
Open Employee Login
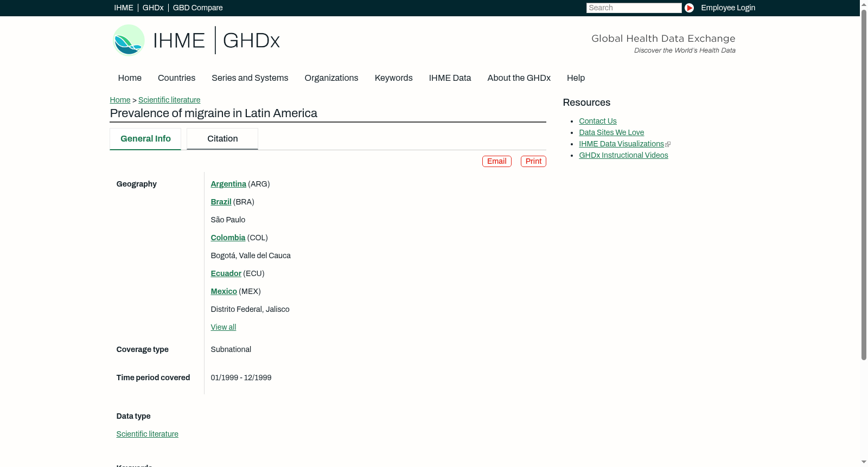pyautogui.click(x=728, y=8)
